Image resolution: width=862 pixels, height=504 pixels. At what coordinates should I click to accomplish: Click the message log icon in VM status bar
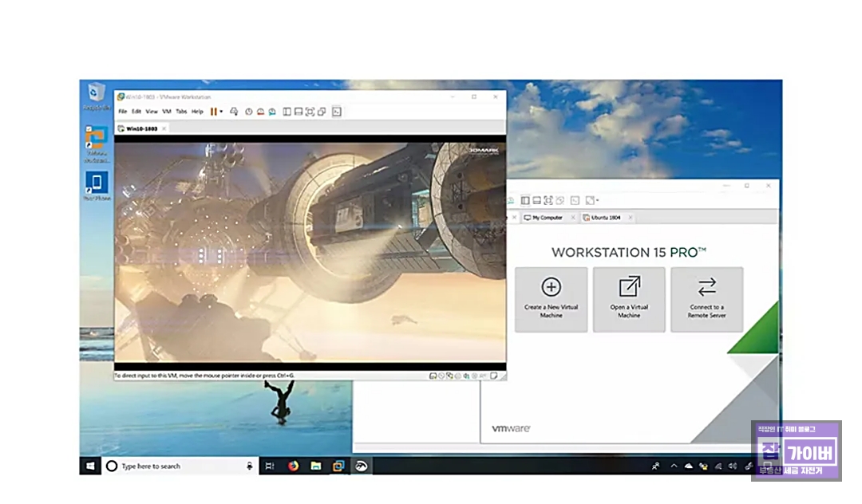[x=494, y=376]
